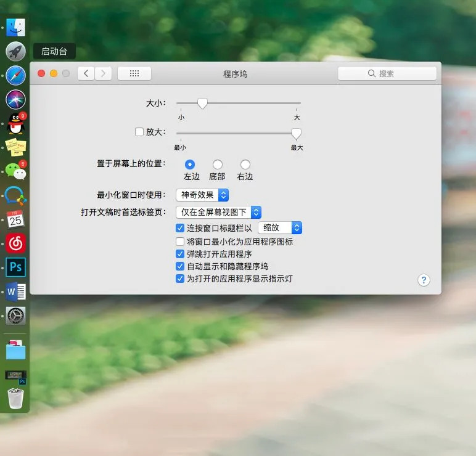Open help with the question mark button
This screenshot has height=456, width=476.
pos(424,280)
